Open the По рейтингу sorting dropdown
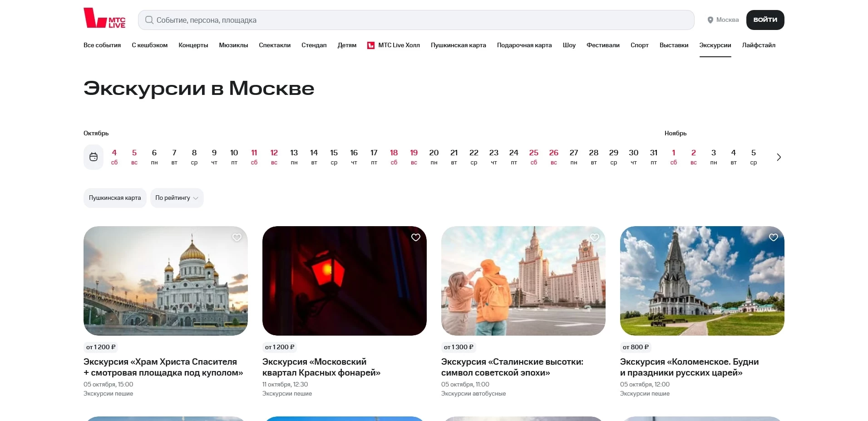 177,198
